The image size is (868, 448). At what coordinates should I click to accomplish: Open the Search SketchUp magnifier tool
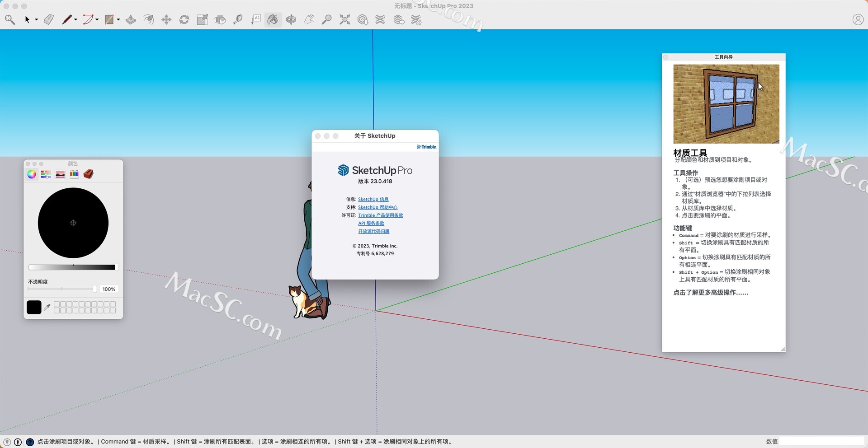tap(10, 19)
